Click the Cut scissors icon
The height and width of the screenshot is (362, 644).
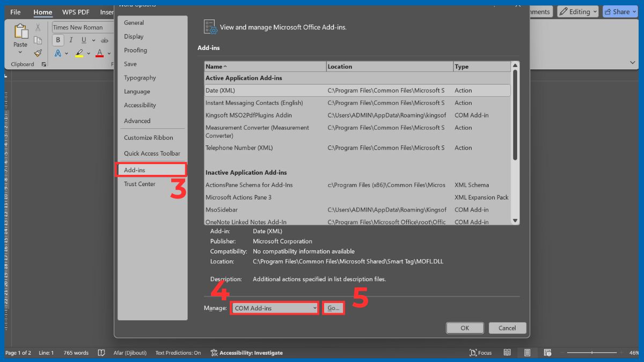coord(38,27)
